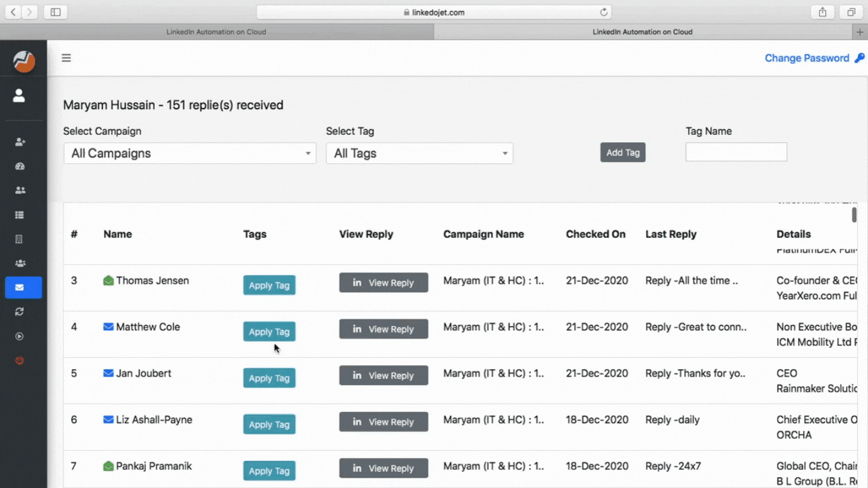
Task: Click the sync arrows icon in the sidebar
Action: coord(20,311)
